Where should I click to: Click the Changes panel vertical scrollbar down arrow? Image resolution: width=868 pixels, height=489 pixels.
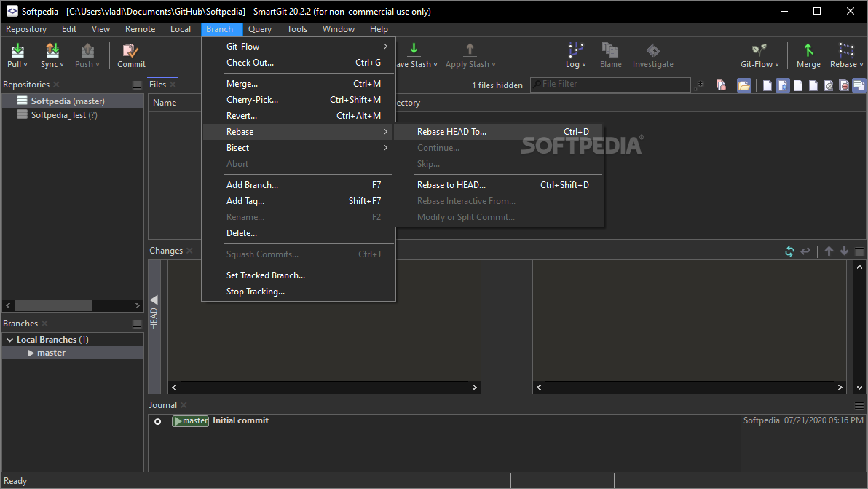pyautogui.click(x=859, y=388)
